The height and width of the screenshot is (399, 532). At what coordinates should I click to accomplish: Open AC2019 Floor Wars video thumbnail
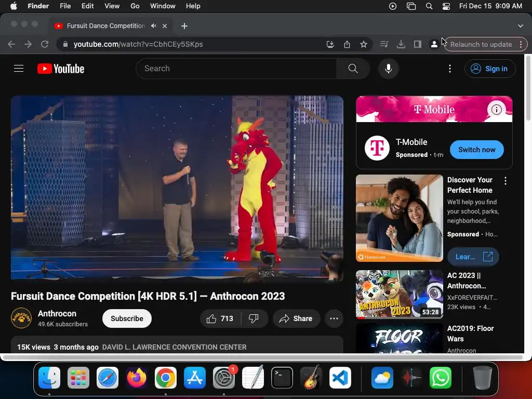coord(400,338)
